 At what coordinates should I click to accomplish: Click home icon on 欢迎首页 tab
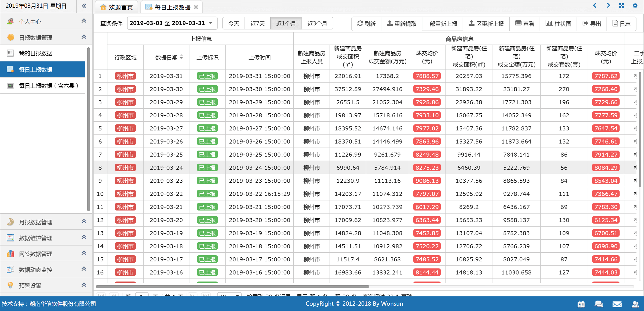click(x=103, y=7)
